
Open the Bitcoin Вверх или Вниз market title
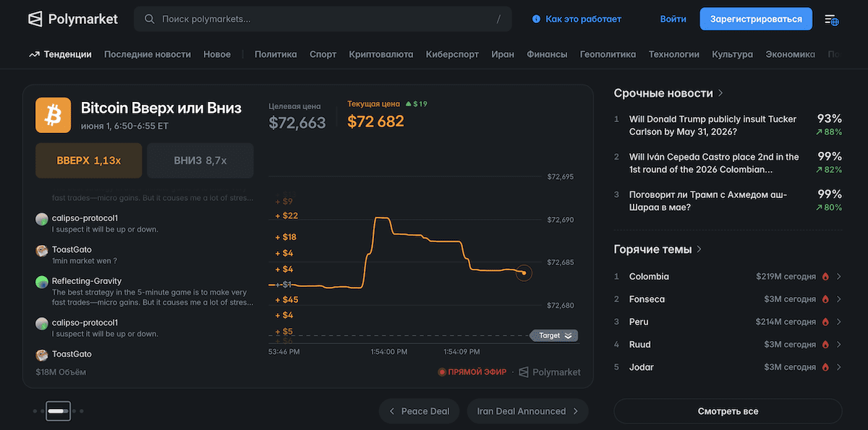pyautogui.click(x=161, y=108)
